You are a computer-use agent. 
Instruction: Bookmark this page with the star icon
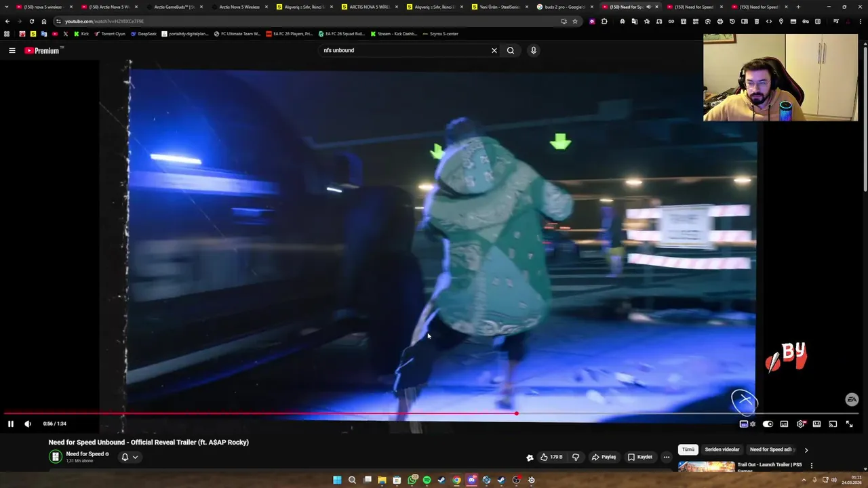tap(575, 21)
